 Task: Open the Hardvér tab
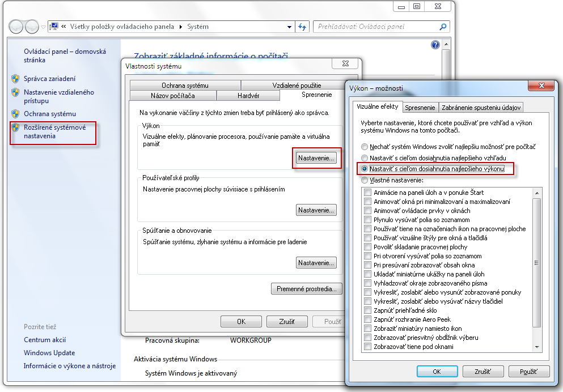[x=248, y=96]
